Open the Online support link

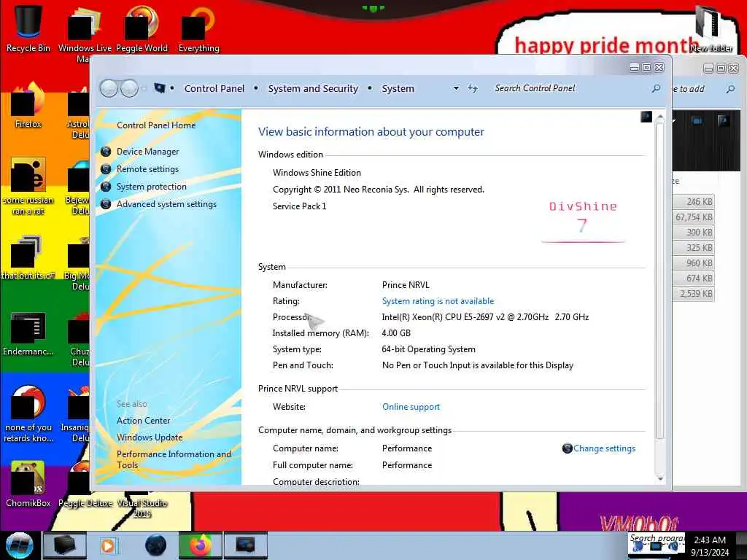[x=411, y=407]
